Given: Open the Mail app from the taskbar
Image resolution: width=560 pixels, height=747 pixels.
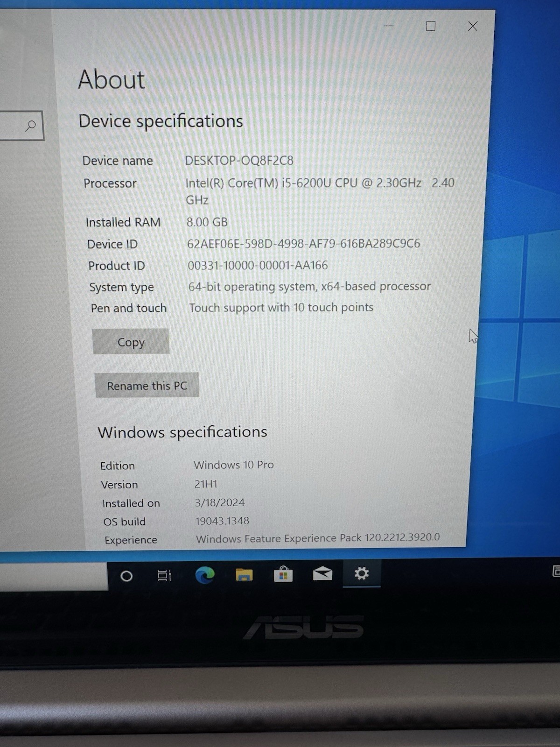Looking at the screenshot, I should point(322,573).
